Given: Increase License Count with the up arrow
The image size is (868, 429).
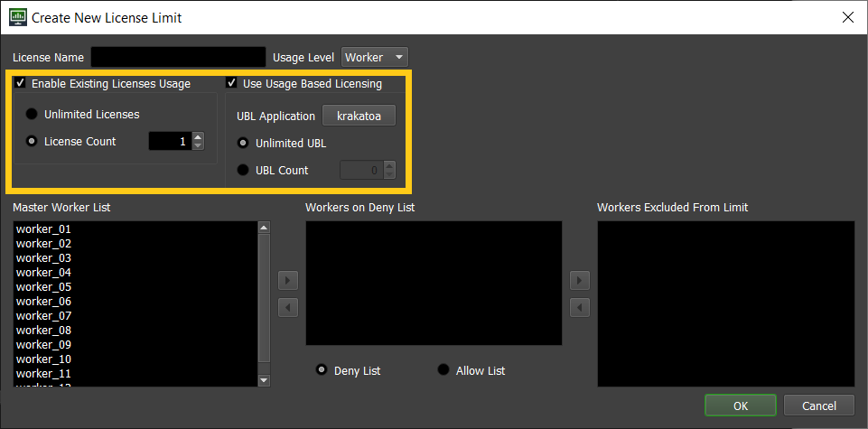Looking at the screenshot, I should pyautogui.click(x=198, y=137).
